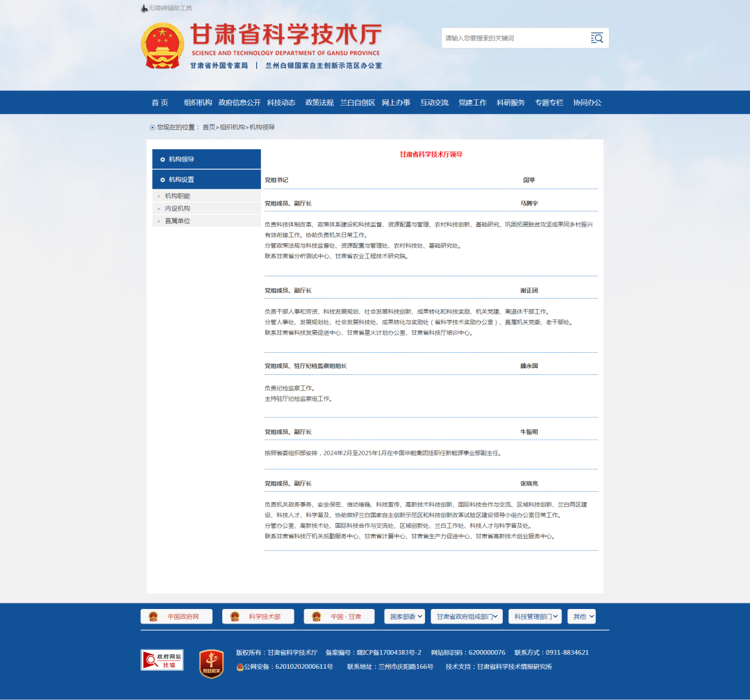Click the 党组书记 title text
The image size is (750, 700).
point(276,180)
